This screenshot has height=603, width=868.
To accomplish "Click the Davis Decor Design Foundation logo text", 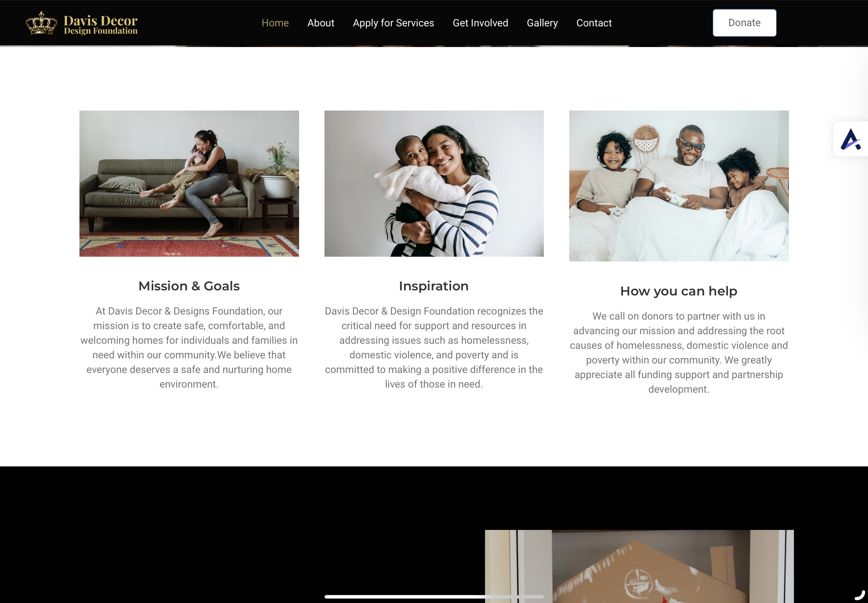I will 100,24.
